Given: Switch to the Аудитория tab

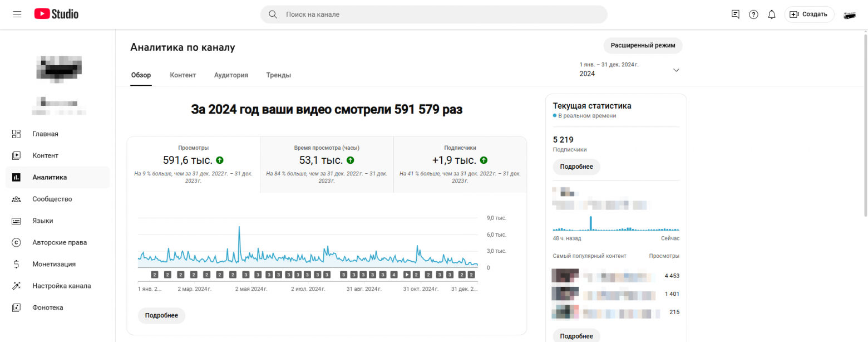Looking at the screenshot, I should [231, 75].
